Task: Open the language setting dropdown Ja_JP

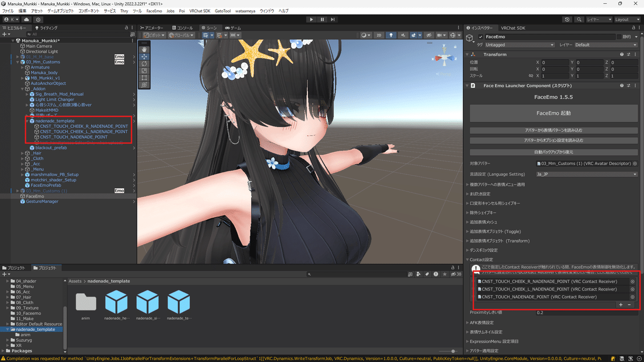Action: coord(587,174)
